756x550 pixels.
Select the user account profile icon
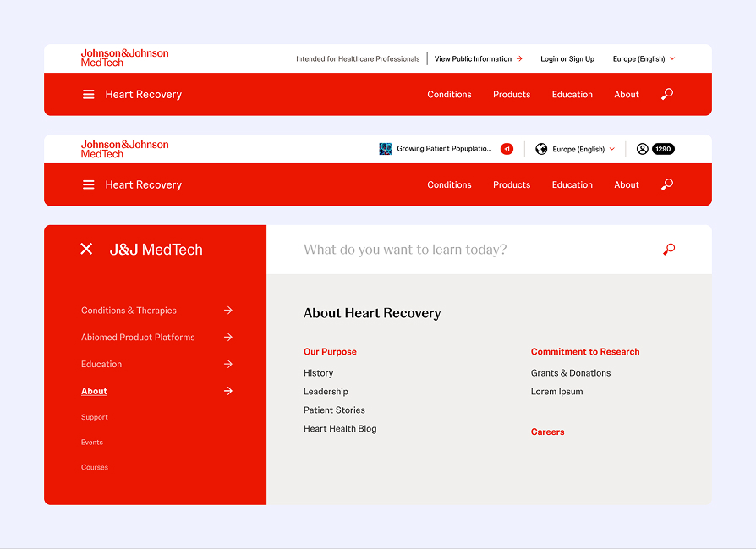[642, 148]
